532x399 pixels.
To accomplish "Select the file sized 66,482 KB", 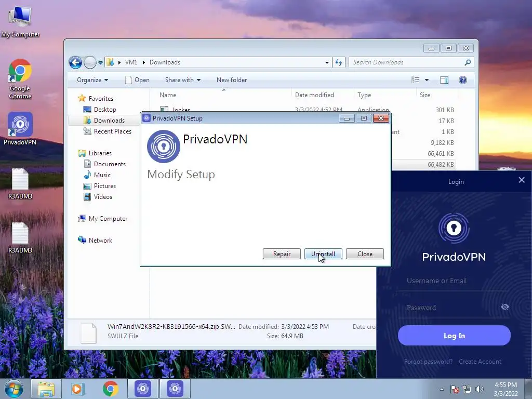I will [441, 165].
